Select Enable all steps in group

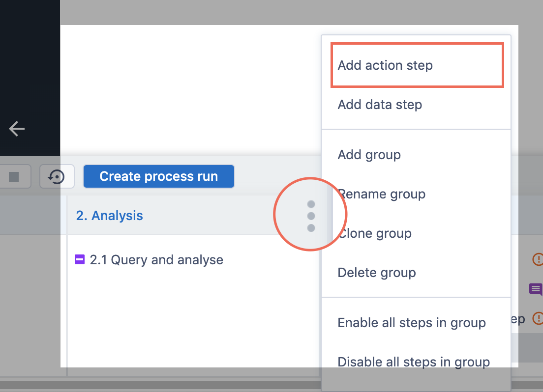(x=411, y=323)
